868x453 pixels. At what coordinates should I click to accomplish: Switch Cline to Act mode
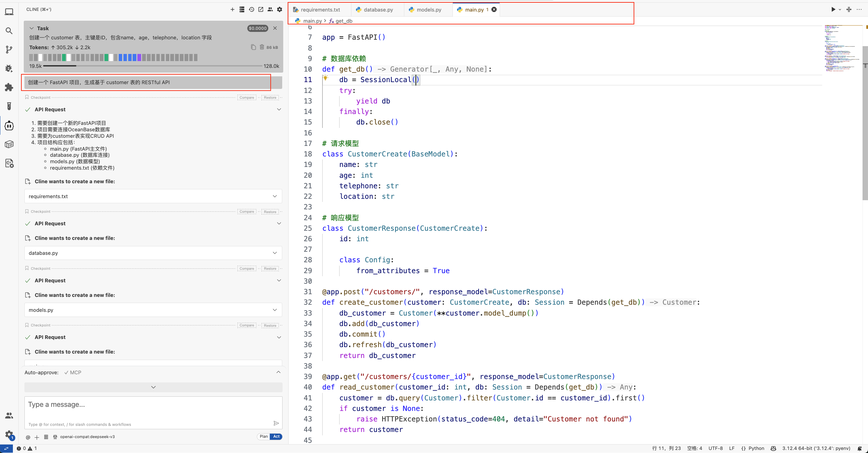point(276,437)
